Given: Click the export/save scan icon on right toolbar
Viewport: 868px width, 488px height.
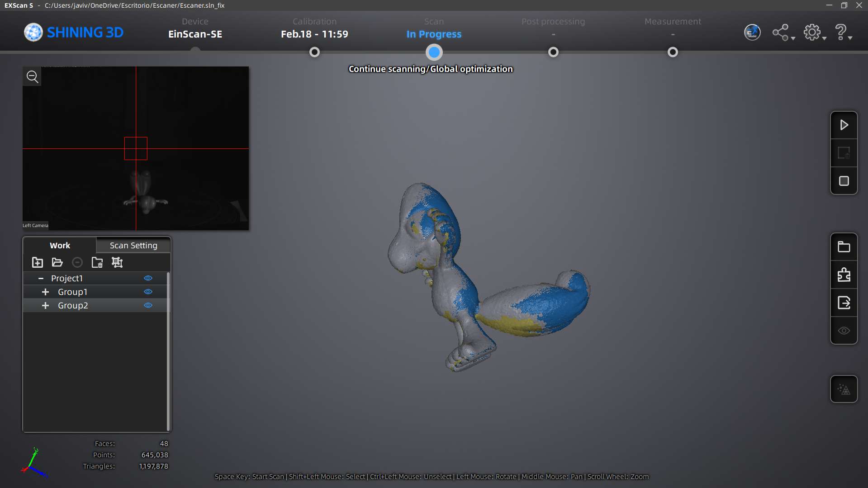Looking at the screenshot, I should point(844,303).
